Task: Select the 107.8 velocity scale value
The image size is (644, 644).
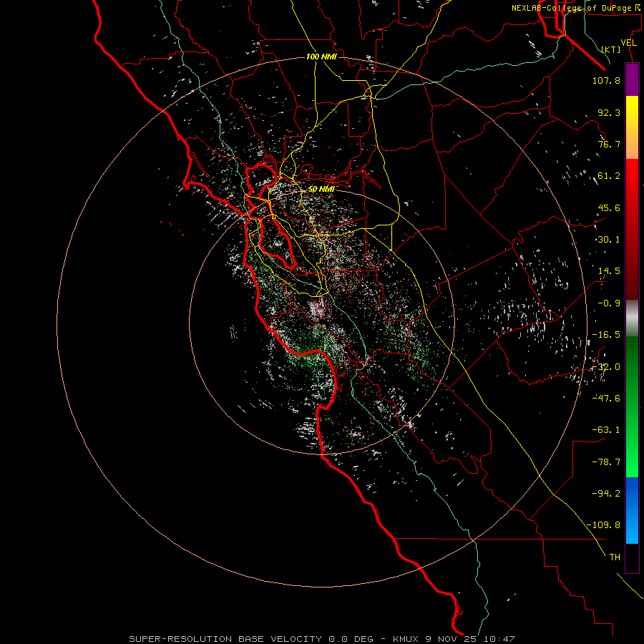Action: (606, 80)
